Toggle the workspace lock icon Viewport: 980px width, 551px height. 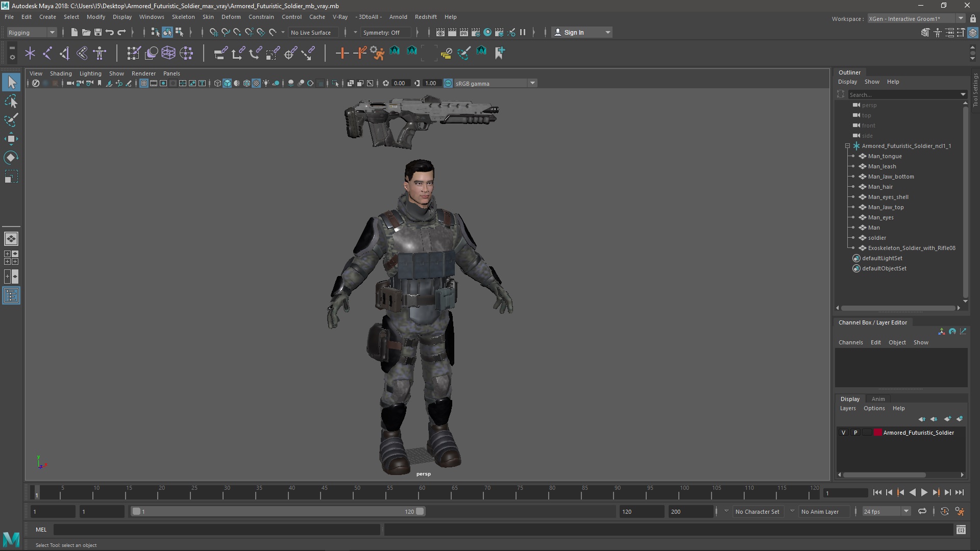click(973, 18)
